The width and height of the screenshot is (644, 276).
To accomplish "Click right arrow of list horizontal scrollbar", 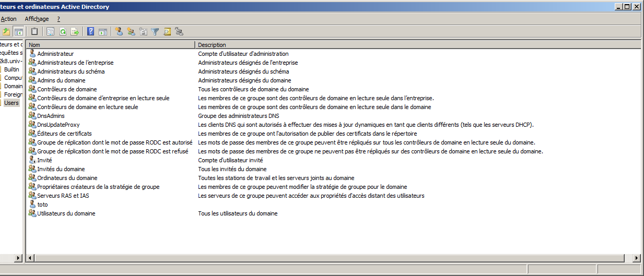I will [636, 258].
